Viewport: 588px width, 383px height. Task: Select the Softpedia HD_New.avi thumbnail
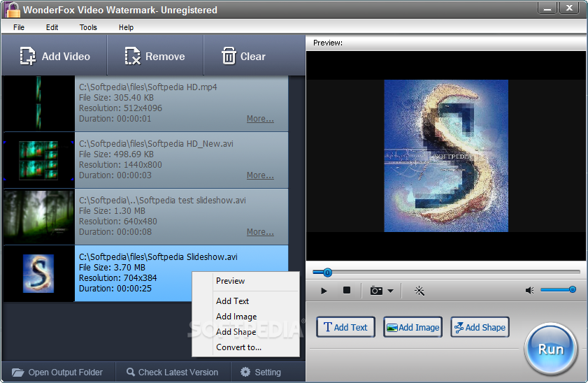click(x=38, y=160)
